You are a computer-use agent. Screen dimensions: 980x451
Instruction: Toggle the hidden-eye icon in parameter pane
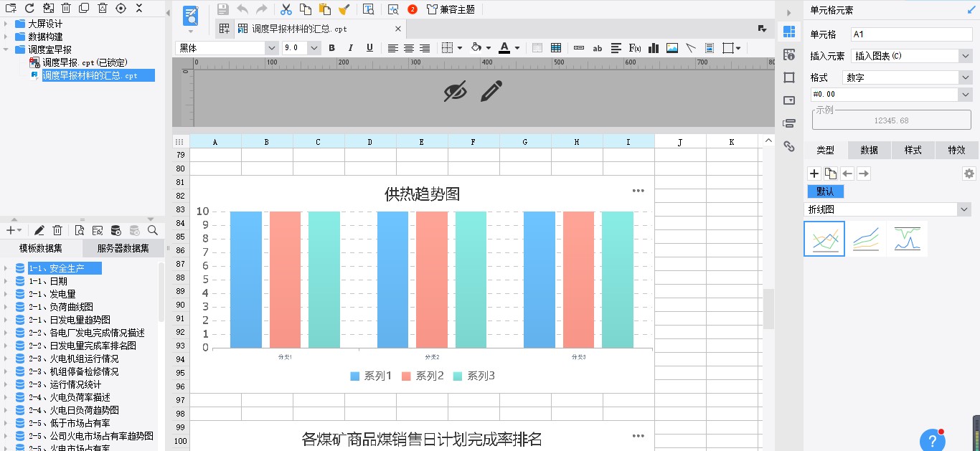click(455, 91)
